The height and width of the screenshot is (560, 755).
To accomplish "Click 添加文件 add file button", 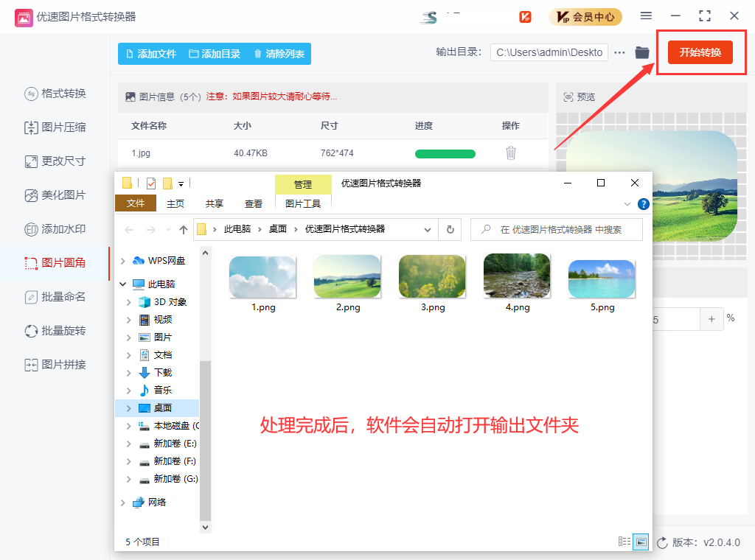I will tap(150, 54).
